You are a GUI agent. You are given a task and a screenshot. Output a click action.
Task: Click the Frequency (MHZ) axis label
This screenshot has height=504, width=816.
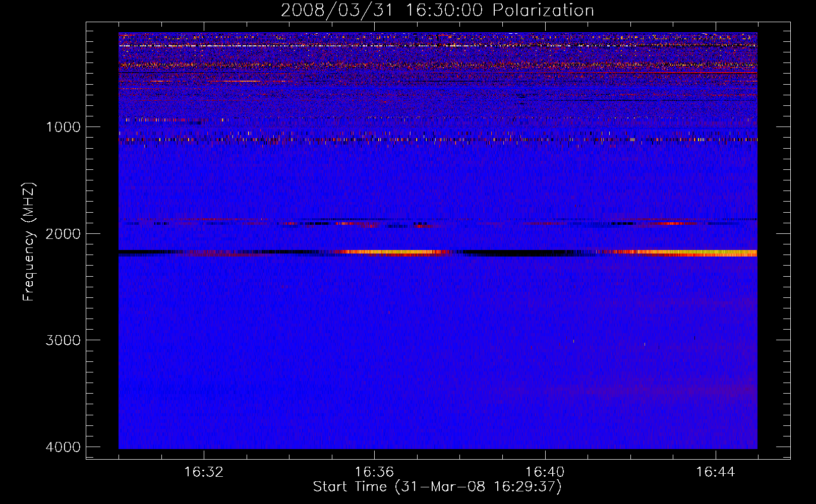[x=29, y=241]
